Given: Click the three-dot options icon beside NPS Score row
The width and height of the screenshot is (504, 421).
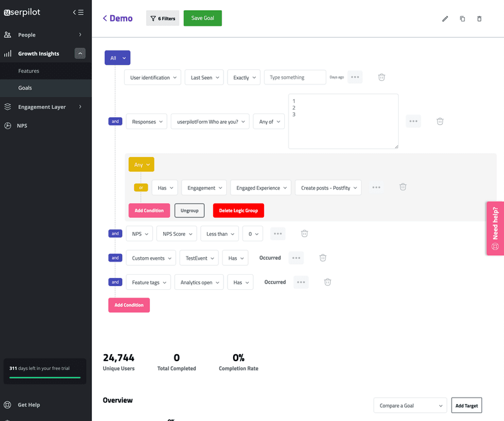Looking at the screenshot, I should tap(278, 233).
